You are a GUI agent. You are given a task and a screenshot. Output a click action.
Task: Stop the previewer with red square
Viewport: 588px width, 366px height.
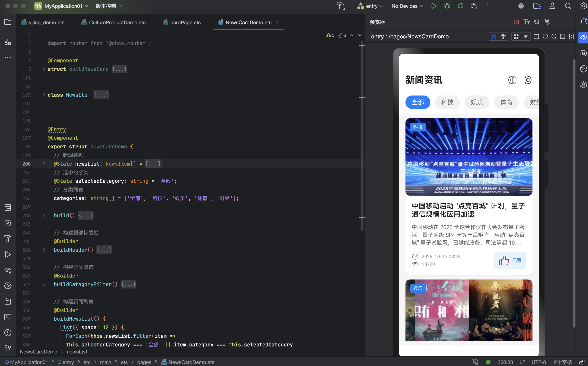516,22
